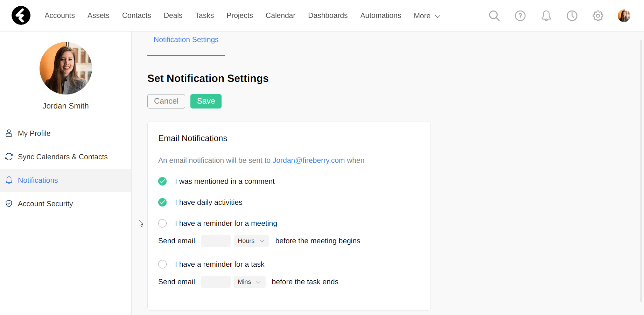Open the recent history clock icon

[x=572, y=16]
